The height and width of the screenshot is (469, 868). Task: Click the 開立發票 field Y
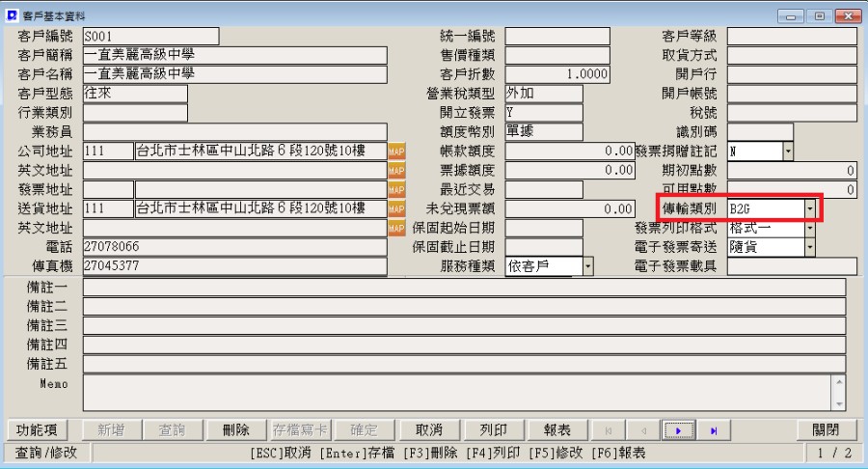pos(544,113)
